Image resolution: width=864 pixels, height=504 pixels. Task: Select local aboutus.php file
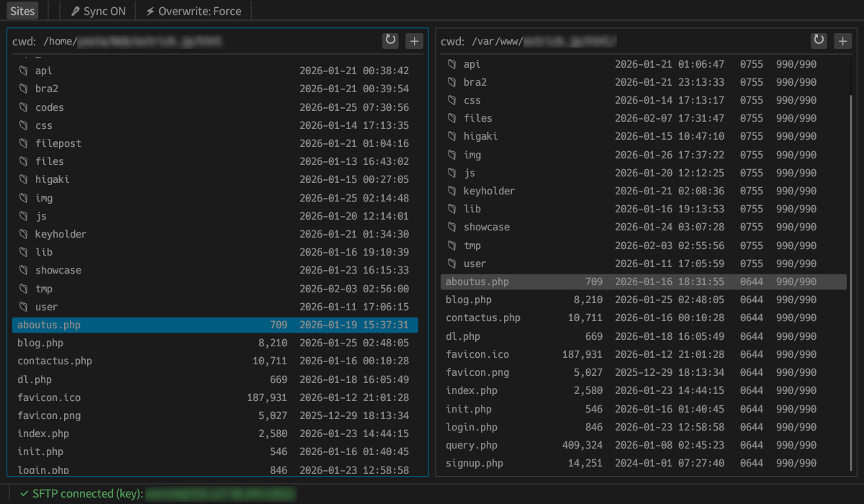pyautogui.click(x=49, y=325)
